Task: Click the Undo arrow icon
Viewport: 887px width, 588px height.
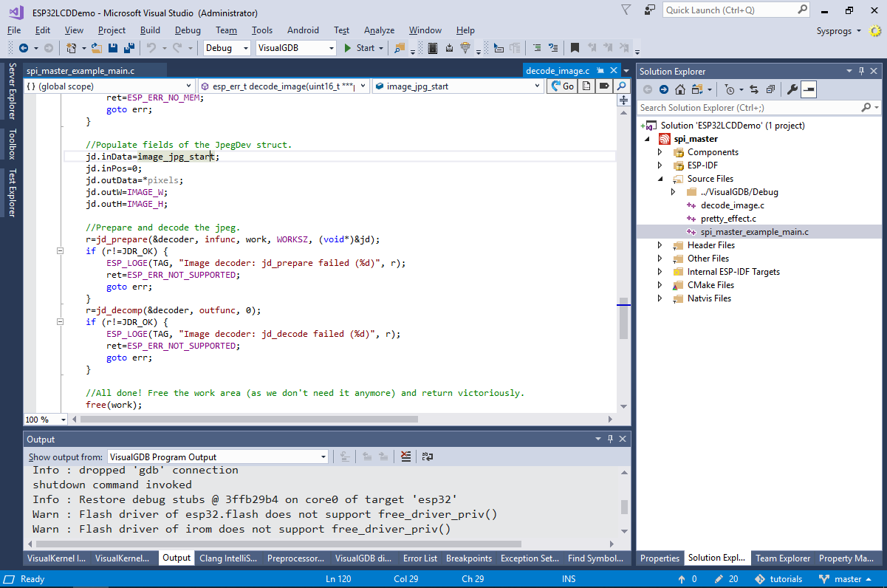Action: tap(151, 48)
